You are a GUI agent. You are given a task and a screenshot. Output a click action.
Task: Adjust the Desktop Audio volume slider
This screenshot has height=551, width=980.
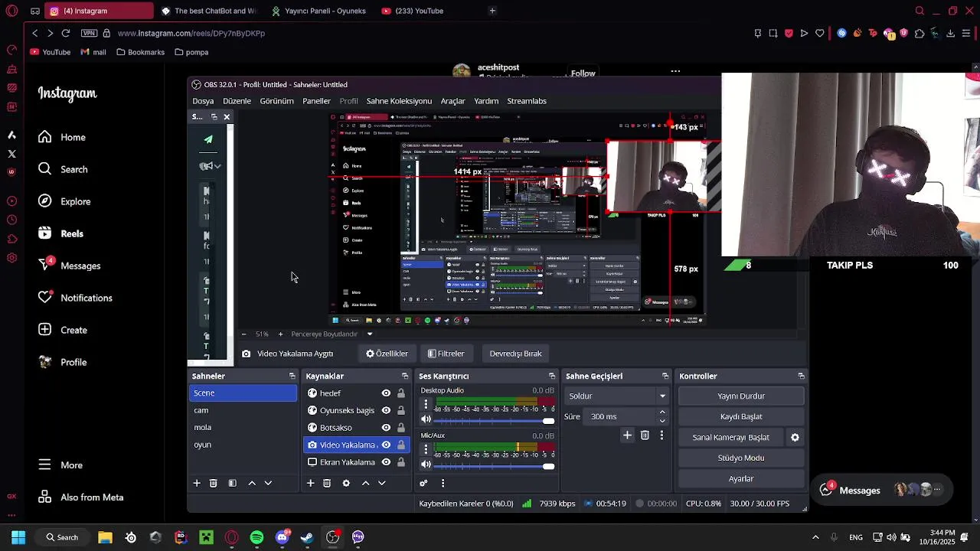[x=494, y=420]
